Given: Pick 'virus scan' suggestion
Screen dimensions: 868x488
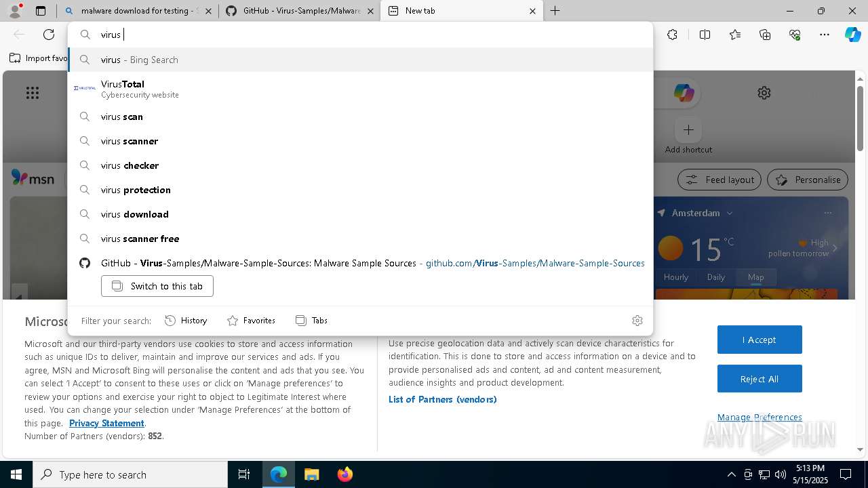Looking at the screenshot, I should pyautogui.click(x=360, y=117).
